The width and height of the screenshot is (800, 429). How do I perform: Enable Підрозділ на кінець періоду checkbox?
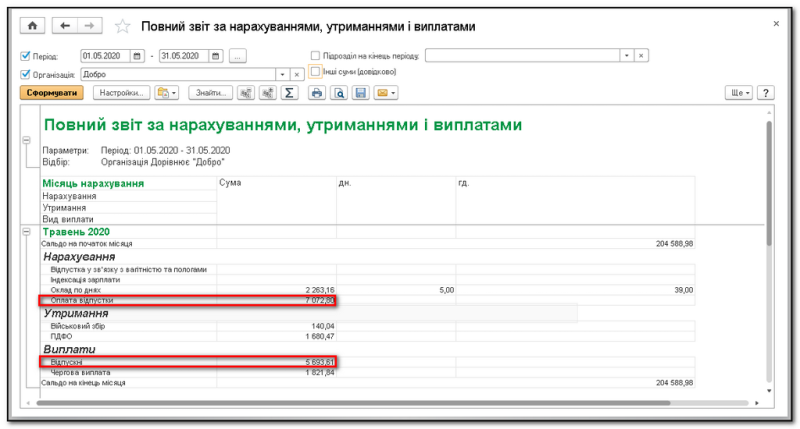315,56
